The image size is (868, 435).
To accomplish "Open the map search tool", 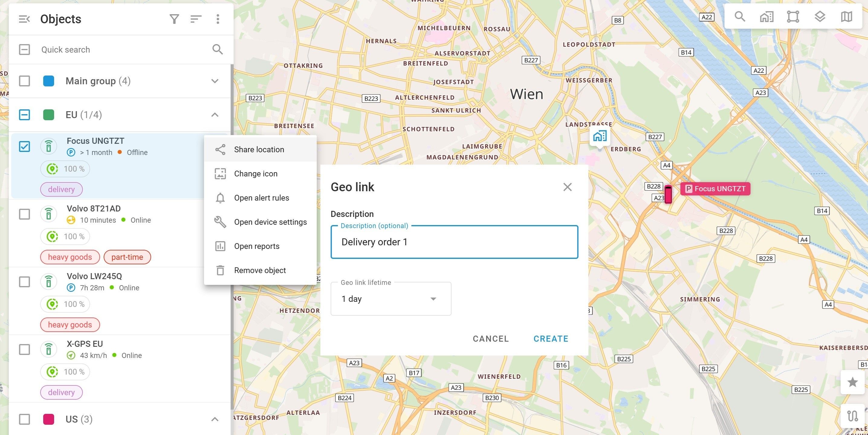I will click(740, 17).
